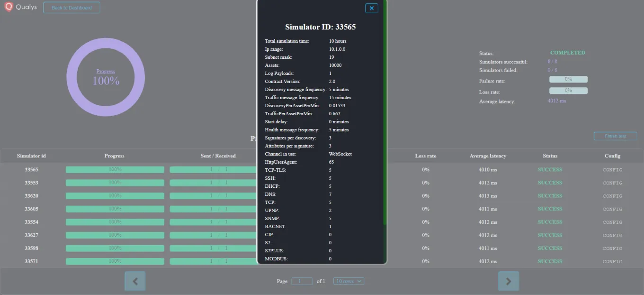The height and width of the screenshot is (295, 644).
Task: Click the left pagination arrow
Action: (x=135, y=281)
